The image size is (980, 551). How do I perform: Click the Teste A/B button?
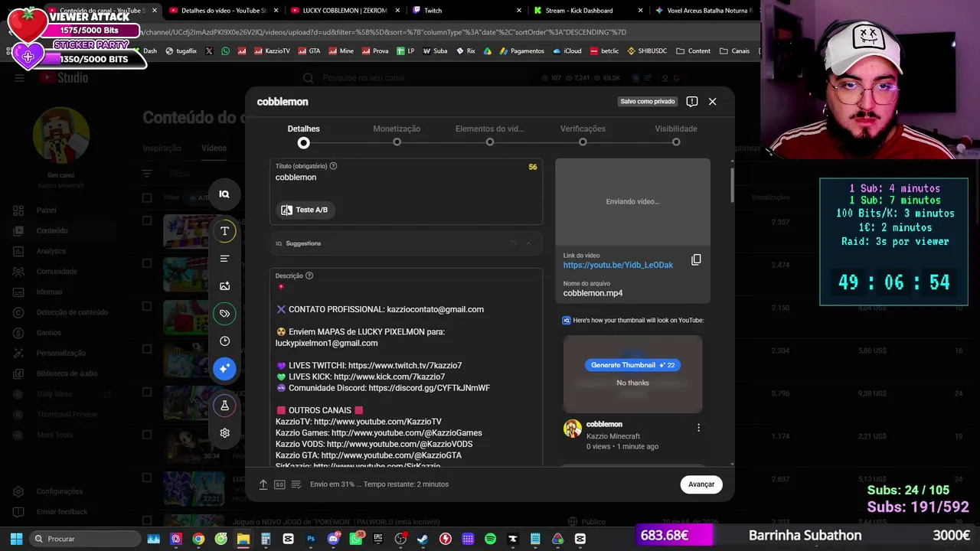coord(305,210)
